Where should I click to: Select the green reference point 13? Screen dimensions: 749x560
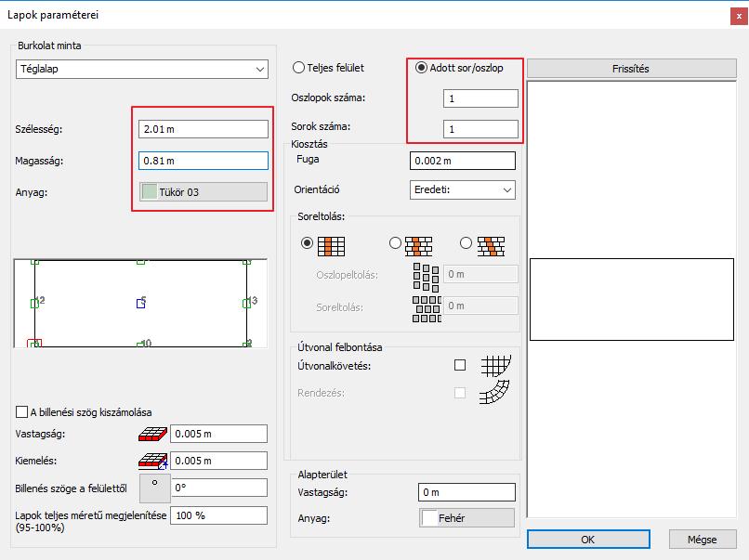coord(246,303)
